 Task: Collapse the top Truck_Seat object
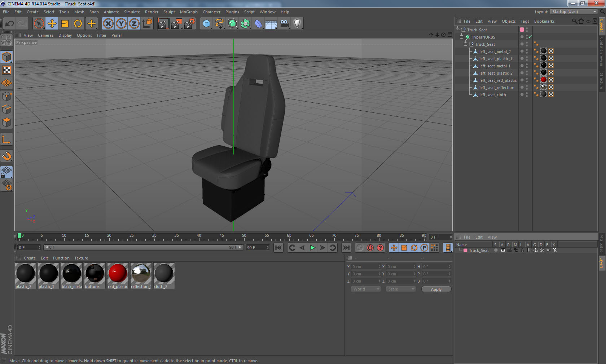tap(458, 30)
